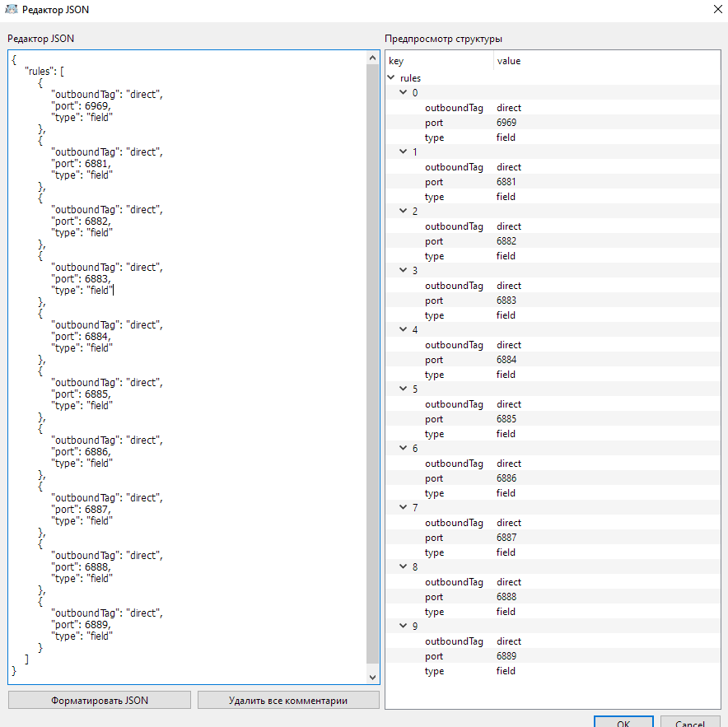The width and height of the screenshot is (728, 727).
Task: Select port value 6885 in tree
Action: pyautogui.click(x=506, y=419)
